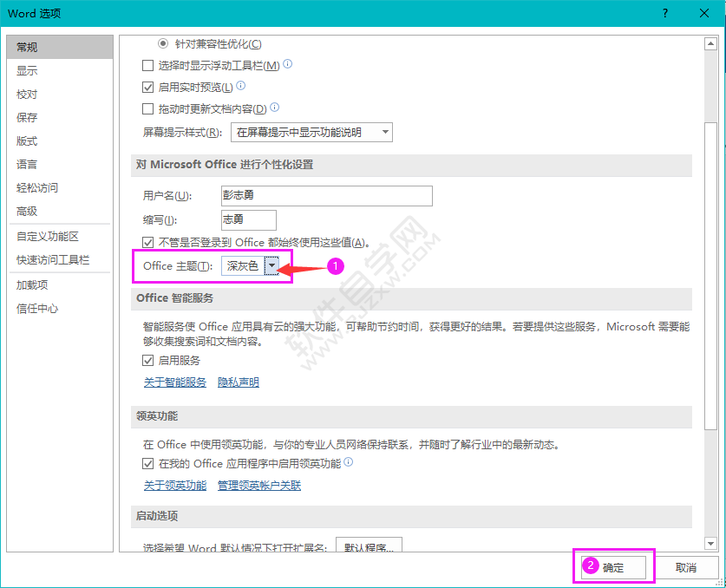
Task: Click info icon next to 启用领英功能 option
Action: 348,462
